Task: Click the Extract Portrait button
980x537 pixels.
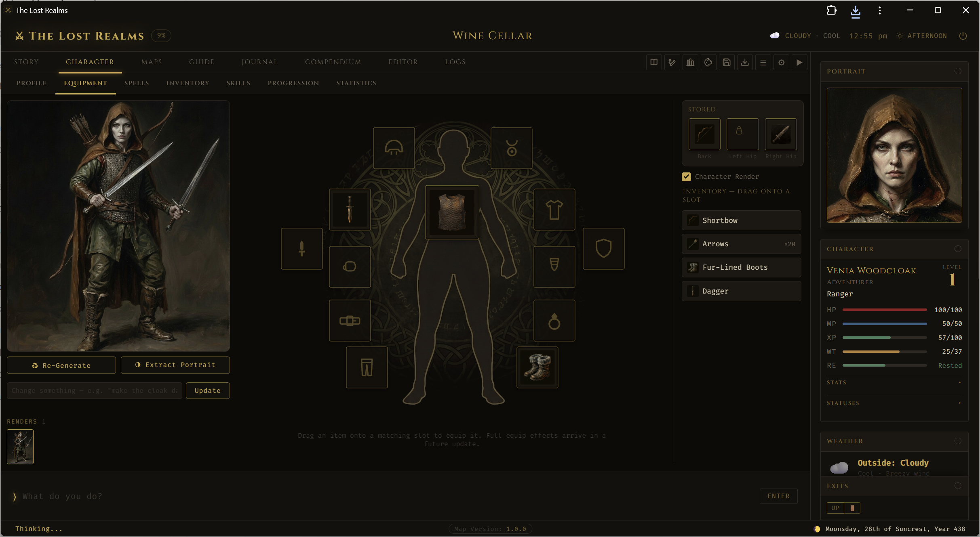Action: coord(175,365)
